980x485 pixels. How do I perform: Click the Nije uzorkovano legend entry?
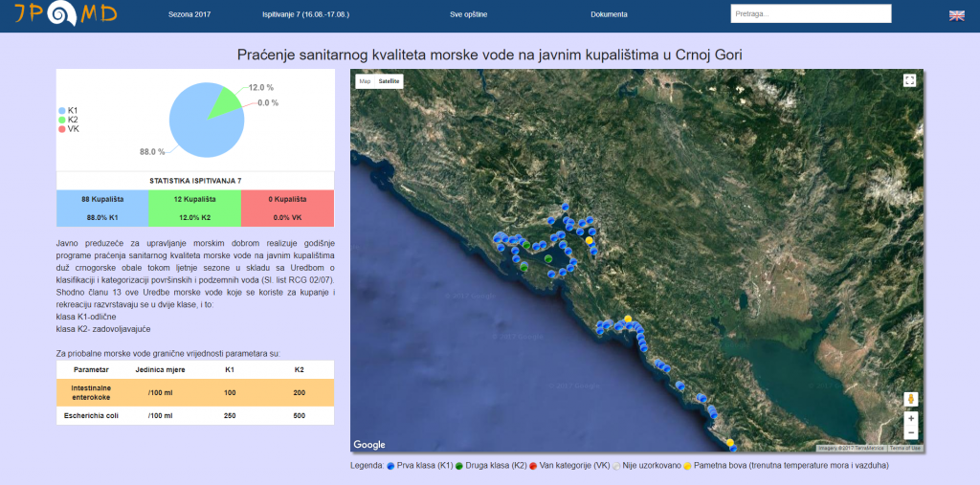(x=647, y=466)
